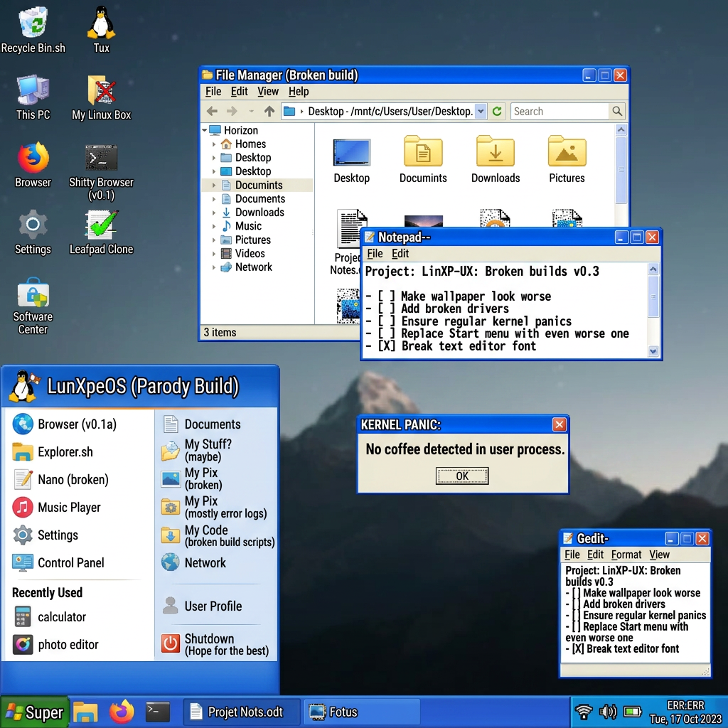728x728 pixels.
Task: Click the Notepad-- vertical scrollbar thumb
Action: coord(653,296)
